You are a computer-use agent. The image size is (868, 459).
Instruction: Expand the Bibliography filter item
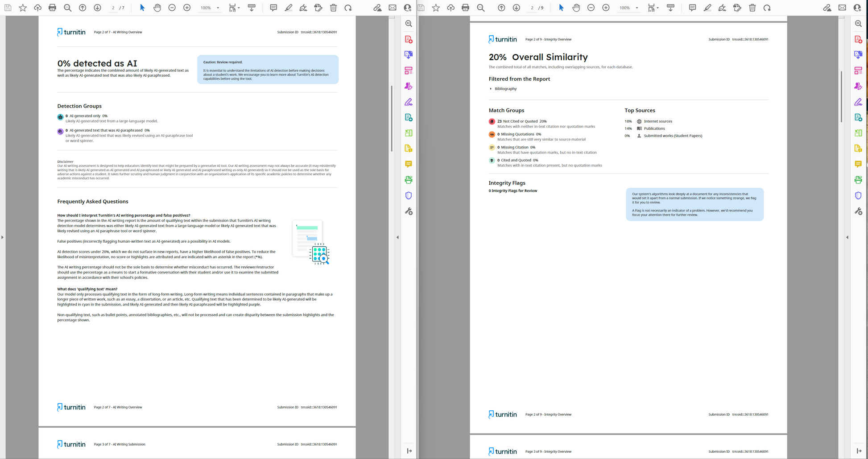491,89
